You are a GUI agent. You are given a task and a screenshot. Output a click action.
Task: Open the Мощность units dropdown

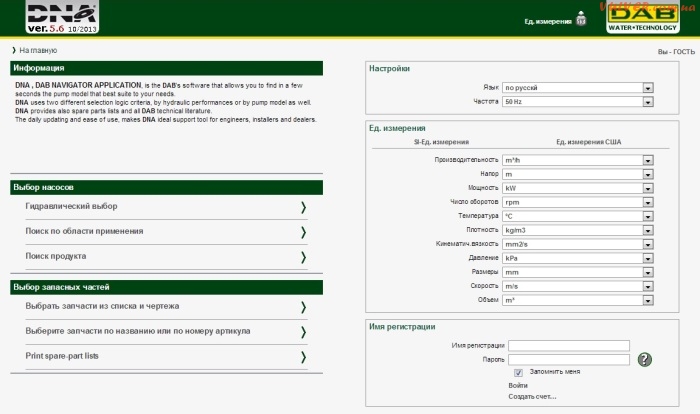pos(578,188)
